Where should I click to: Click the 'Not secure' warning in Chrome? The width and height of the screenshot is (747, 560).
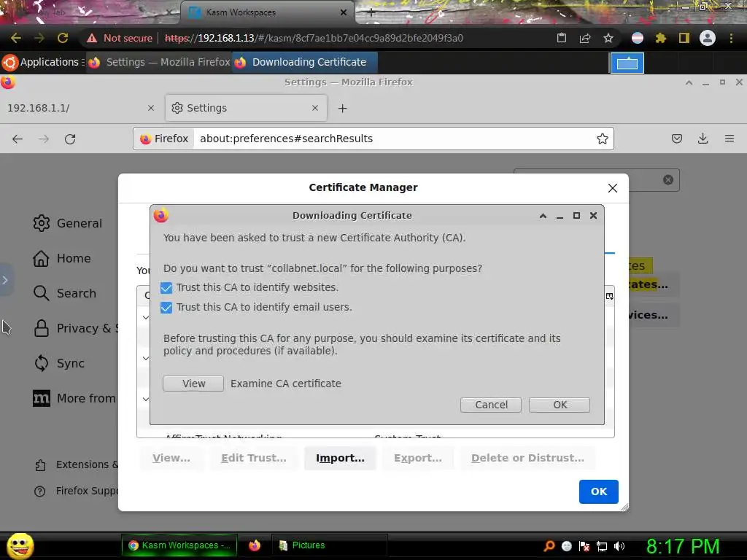pyautogui.click(x=120, y=38)
